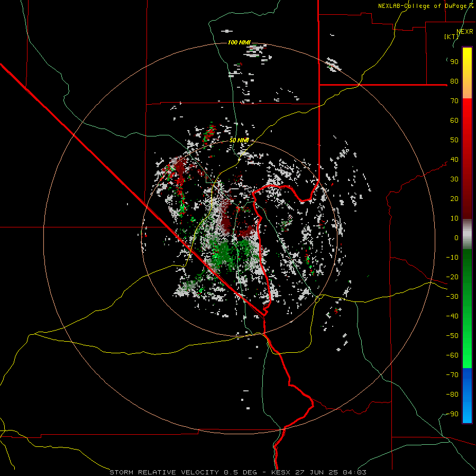Click the "50 NMI" range ring label

[x=239, y=140]
